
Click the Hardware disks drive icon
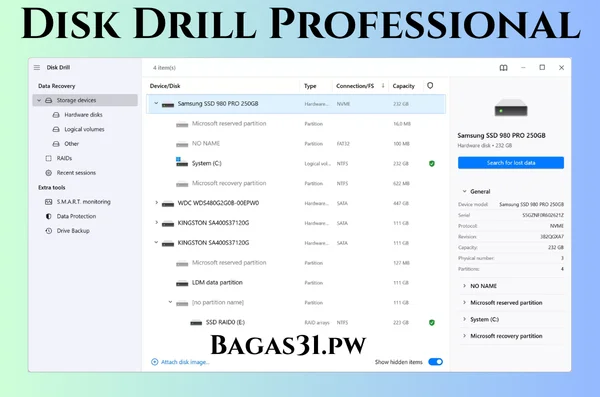[56, 115]
